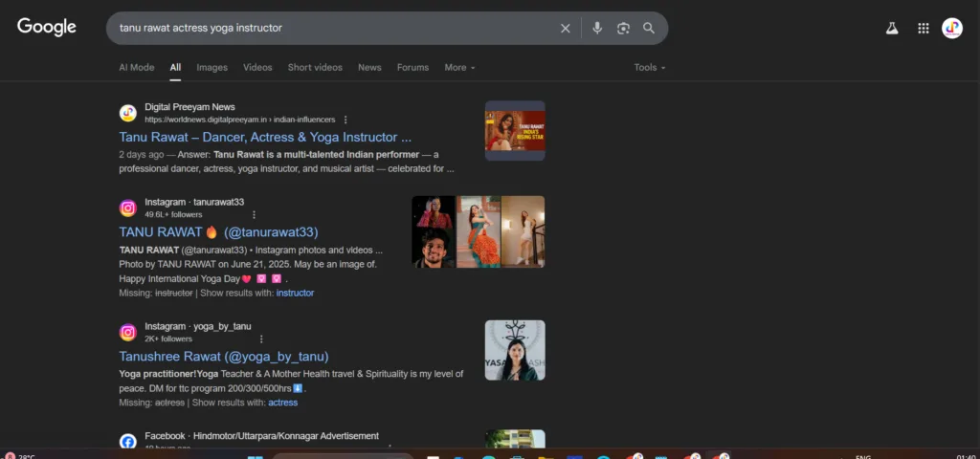Expand the More dropdown

click(459, 68)
